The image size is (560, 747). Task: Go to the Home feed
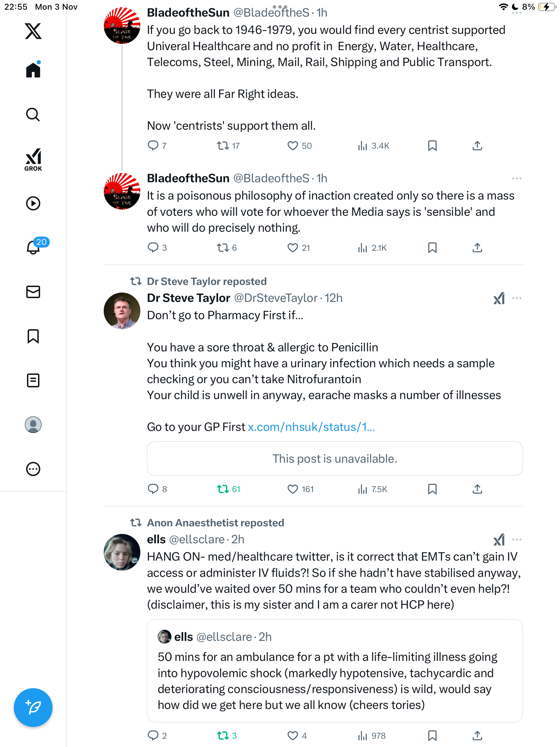click(x=33, y=70)
